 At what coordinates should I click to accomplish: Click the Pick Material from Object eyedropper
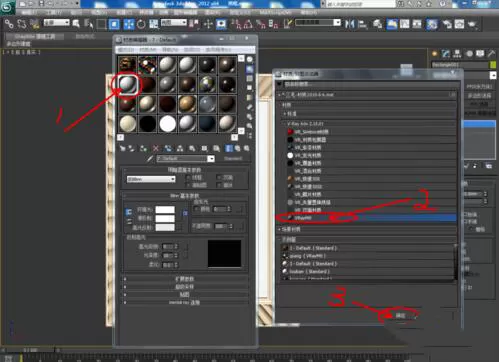[150, 159]
